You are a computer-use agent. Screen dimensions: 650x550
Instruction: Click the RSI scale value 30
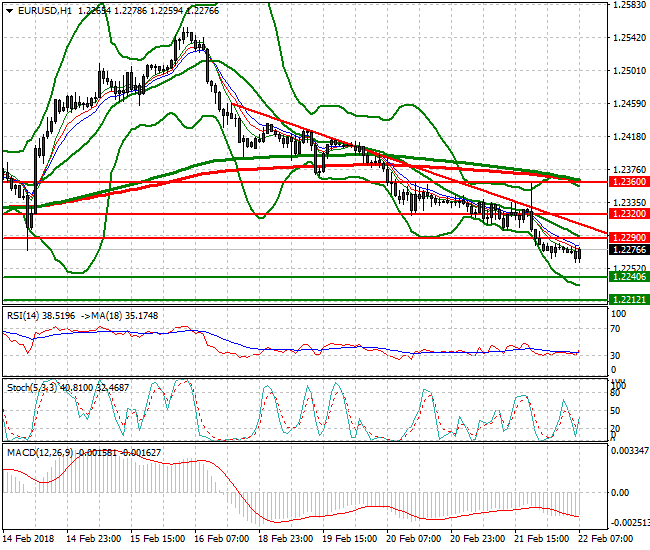click(616, 356)
